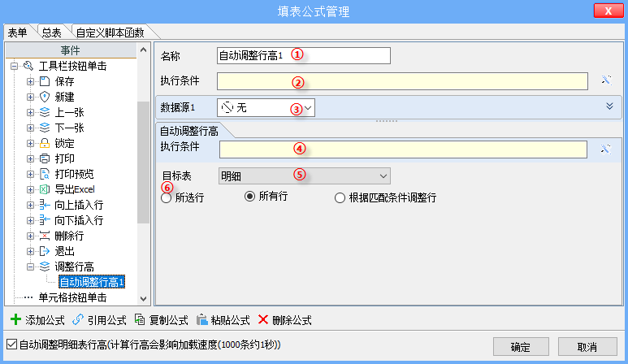Image resolution: width=628 pixels, height=364 pixels.
Task: Click the 事件 column header
Action: click(71, 50)
